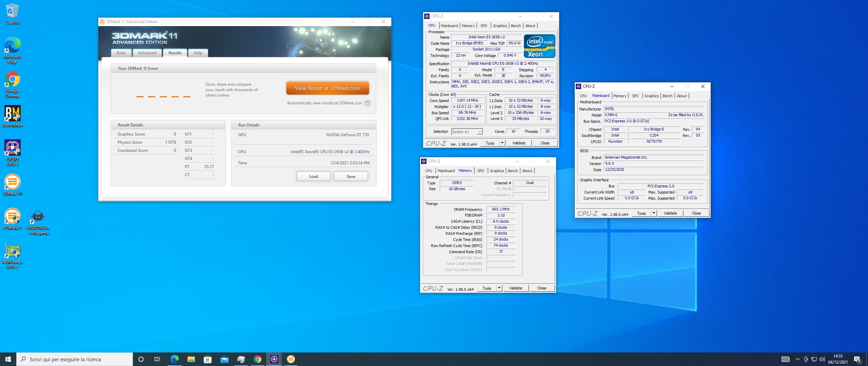Click taskbar clock showing 14:33
Screen dimensions: 868x366
tap(838, 359)
